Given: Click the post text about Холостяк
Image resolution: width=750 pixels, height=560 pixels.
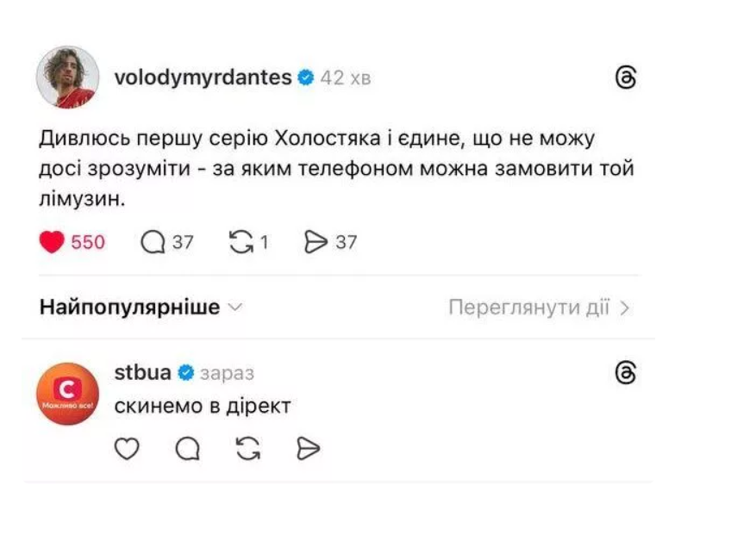Looking at the screenshot, I should pyautogui.click(x=336, y=168).
